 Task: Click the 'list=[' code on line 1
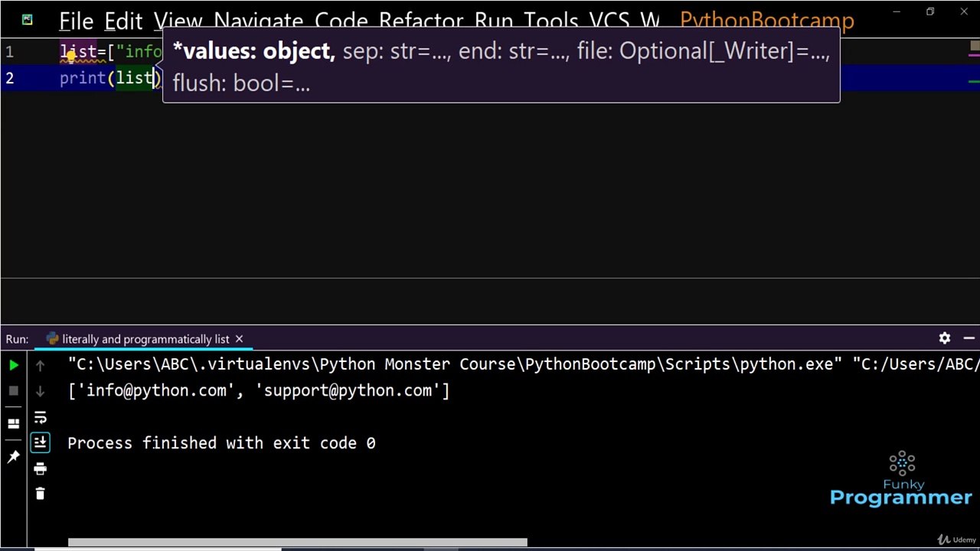(x=87, y=52)
